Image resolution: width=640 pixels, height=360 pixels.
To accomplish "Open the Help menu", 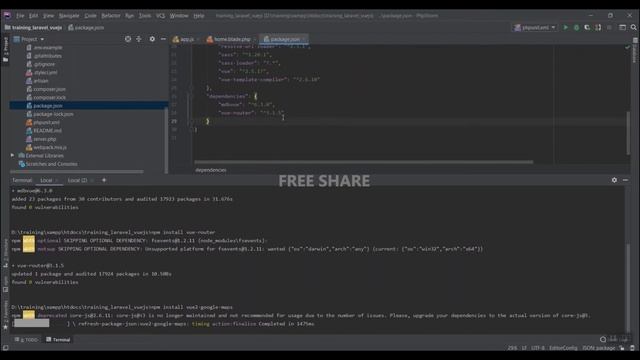I will click(199, 16).
